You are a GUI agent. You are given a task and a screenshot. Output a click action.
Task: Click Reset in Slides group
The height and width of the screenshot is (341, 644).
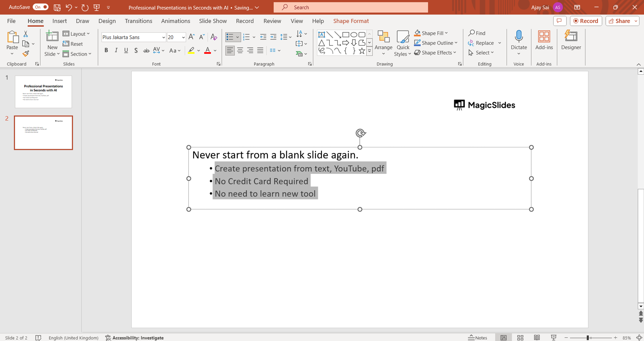(x=73, y=44)
